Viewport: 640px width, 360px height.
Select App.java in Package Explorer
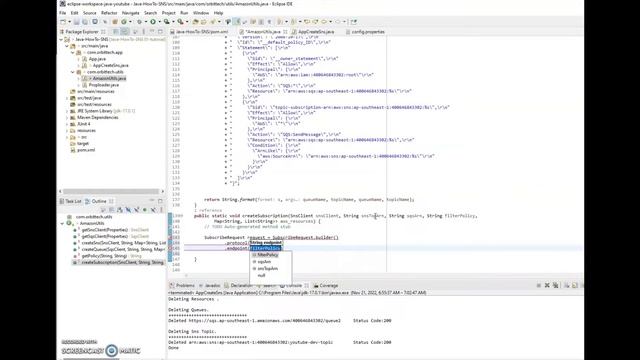pos(97,59)
